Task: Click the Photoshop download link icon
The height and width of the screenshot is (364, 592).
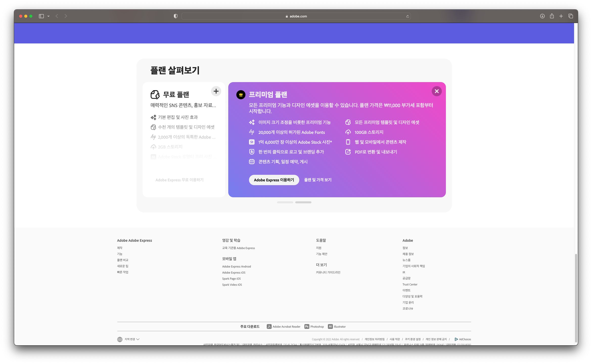Action: [307, 327]
